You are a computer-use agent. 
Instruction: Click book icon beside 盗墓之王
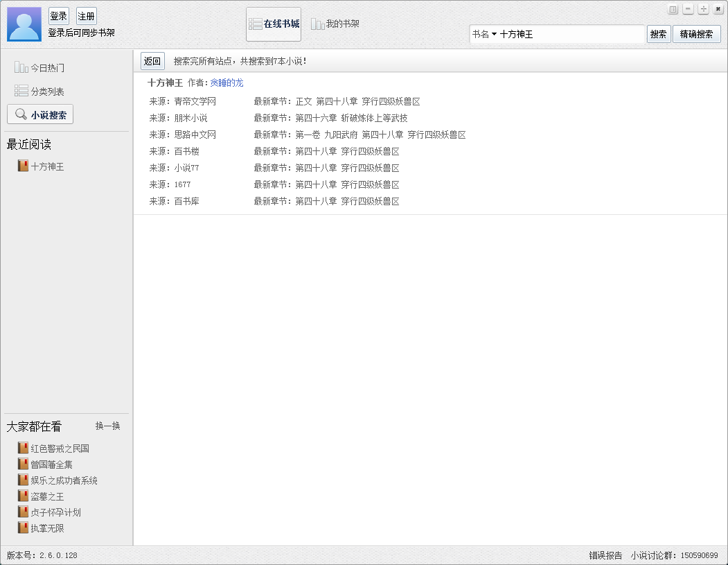24,495
